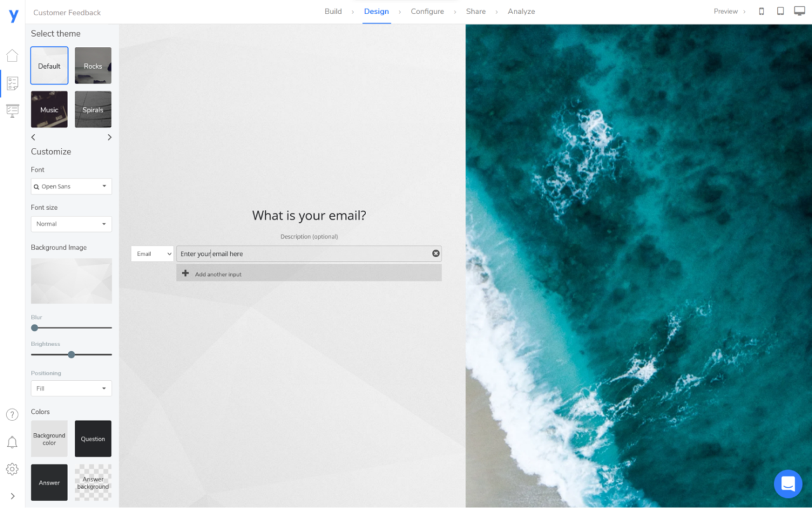This screenshot has height=508, width=812.
Task: Adjust the Blur slider handle
Action: tap(35, 328)
